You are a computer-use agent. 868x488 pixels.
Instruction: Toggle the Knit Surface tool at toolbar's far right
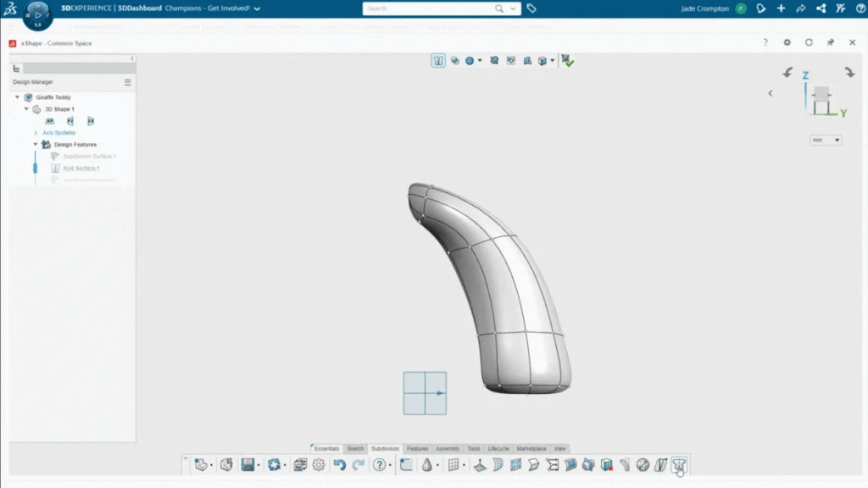click(678, 464)
